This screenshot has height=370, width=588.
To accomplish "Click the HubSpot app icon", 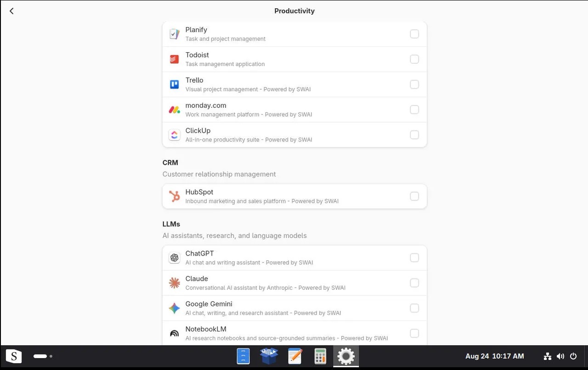I will [174, 196].
